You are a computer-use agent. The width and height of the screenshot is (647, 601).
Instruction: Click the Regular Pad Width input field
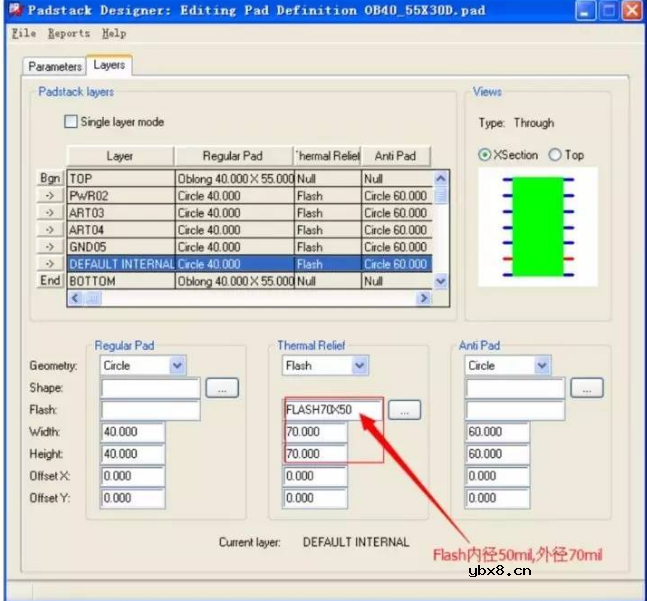133,432
